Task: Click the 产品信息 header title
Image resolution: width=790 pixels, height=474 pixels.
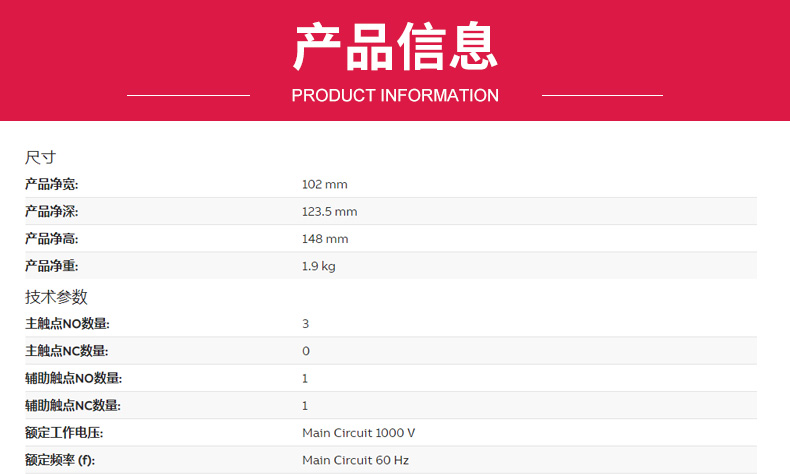Action: pos(395,46)
